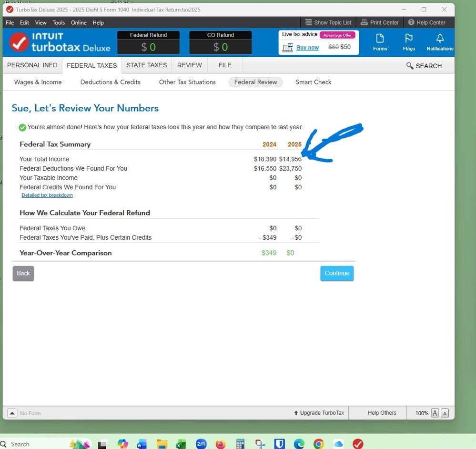
Task: Click the Show Topic List icon
Action: [308, 22]
